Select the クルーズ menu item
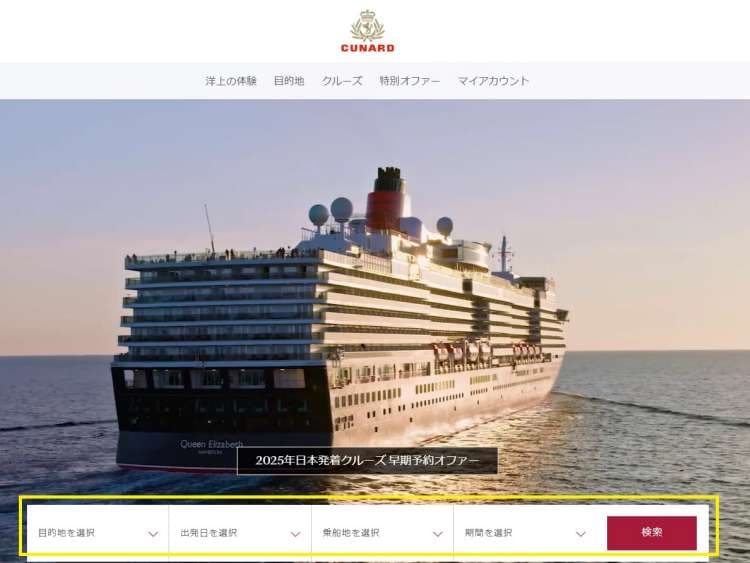This screenshot has height=563, width=750. [x=342, y=81]
